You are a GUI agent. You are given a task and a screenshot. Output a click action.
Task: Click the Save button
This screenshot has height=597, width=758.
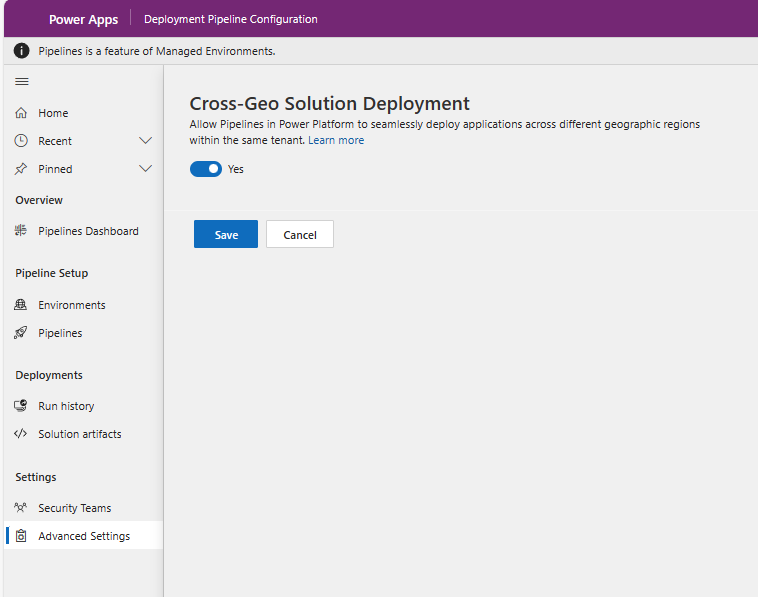pos(226,234)
